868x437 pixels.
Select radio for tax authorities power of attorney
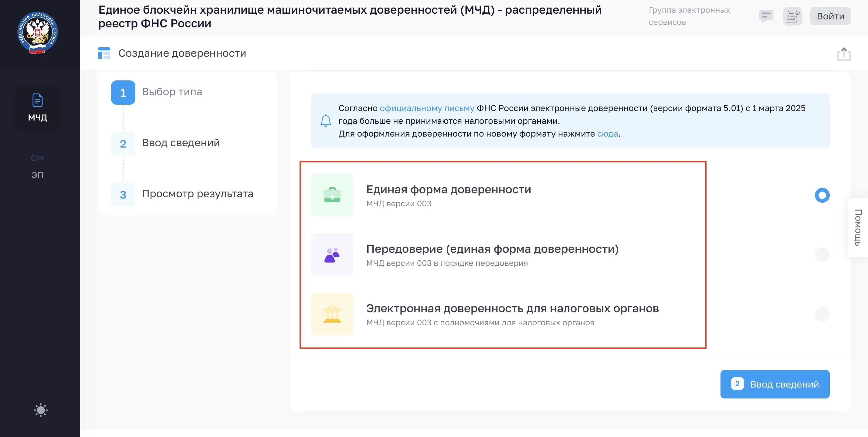822,314
